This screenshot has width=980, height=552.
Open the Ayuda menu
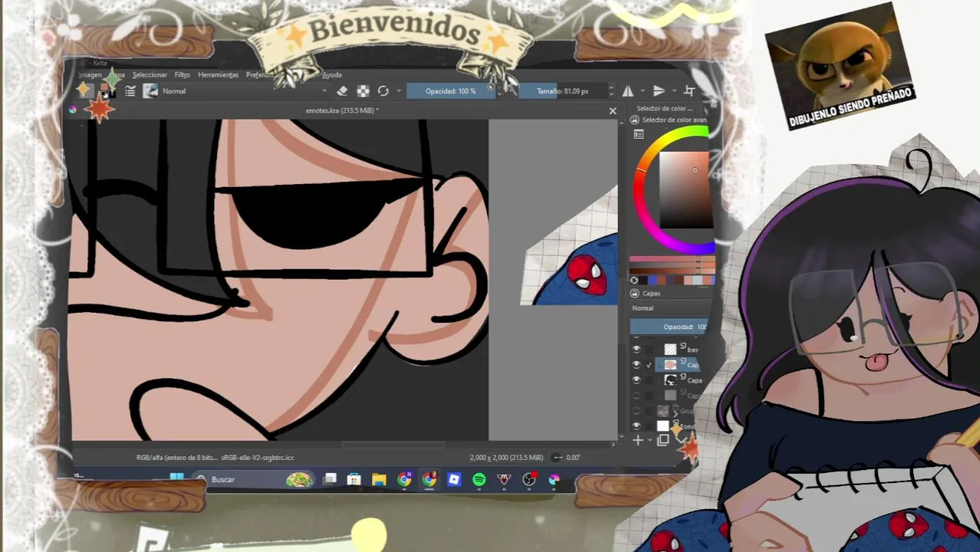[x=332, y=74]
